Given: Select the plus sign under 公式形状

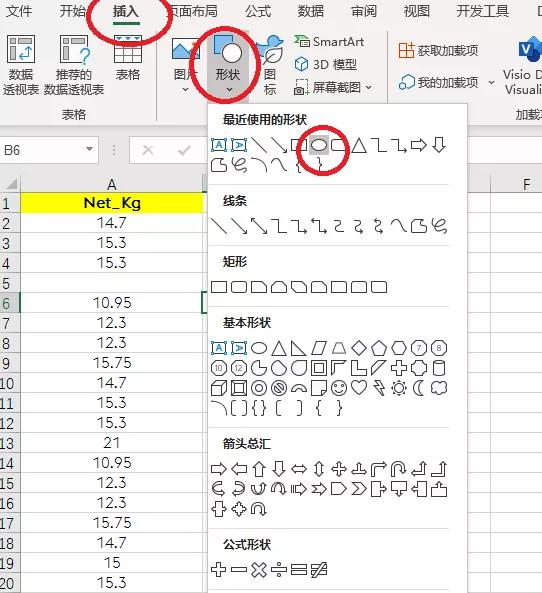Looking at the screenshot, I should coord(219,570).
